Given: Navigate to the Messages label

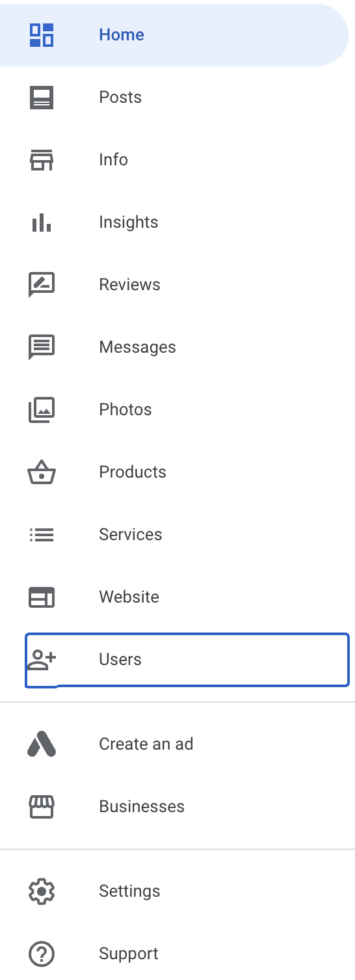Looking at the screenshot, I should (137, 347).
